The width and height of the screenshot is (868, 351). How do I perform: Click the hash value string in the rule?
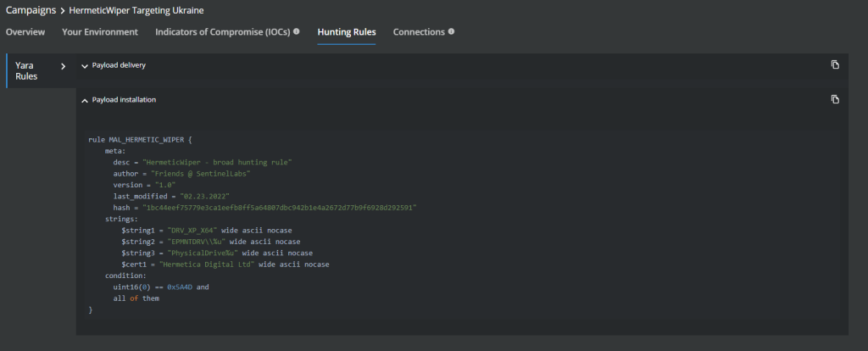(280, 207)
